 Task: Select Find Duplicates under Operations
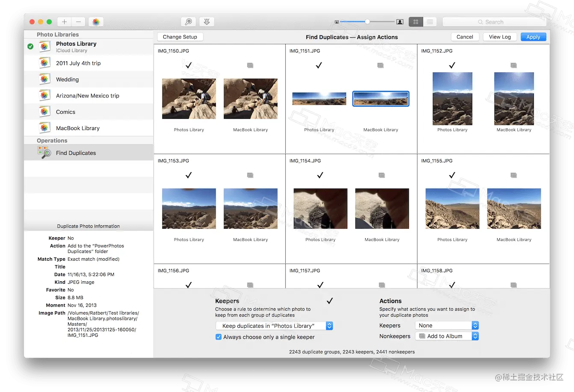89,153
